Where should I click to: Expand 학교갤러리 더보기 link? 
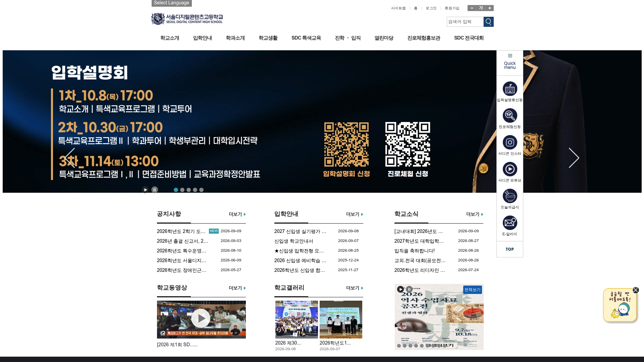355,288
